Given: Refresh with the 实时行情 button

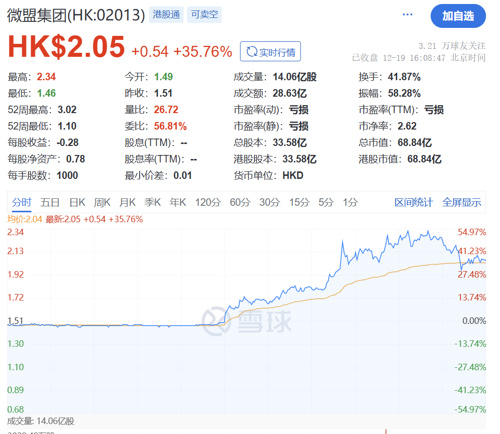Looking at the screenshot, I should click(270, 51).
